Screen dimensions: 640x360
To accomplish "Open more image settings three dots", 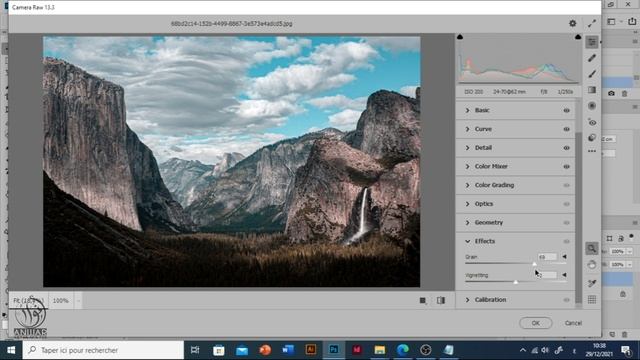I will tap(592, 151).
